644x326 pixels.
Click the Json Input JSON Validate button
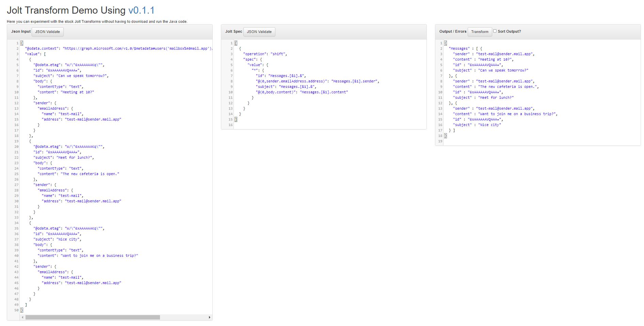[x=48, y=32]
